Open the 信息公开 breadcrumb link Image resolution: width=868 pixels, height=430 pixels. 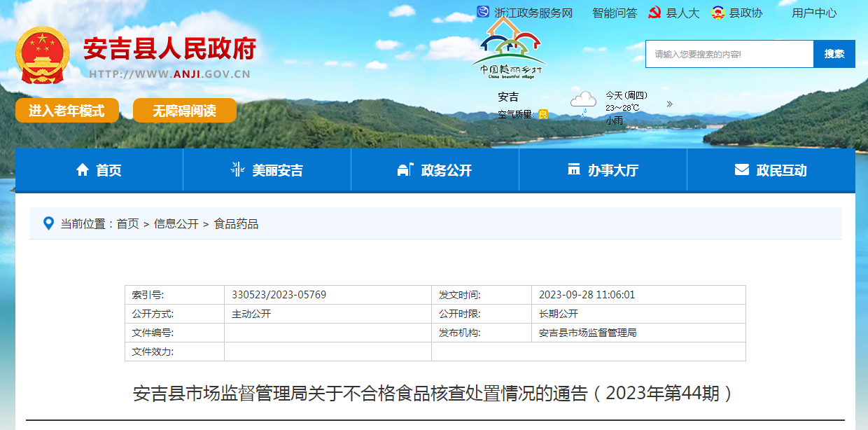(x=176, y=224)
